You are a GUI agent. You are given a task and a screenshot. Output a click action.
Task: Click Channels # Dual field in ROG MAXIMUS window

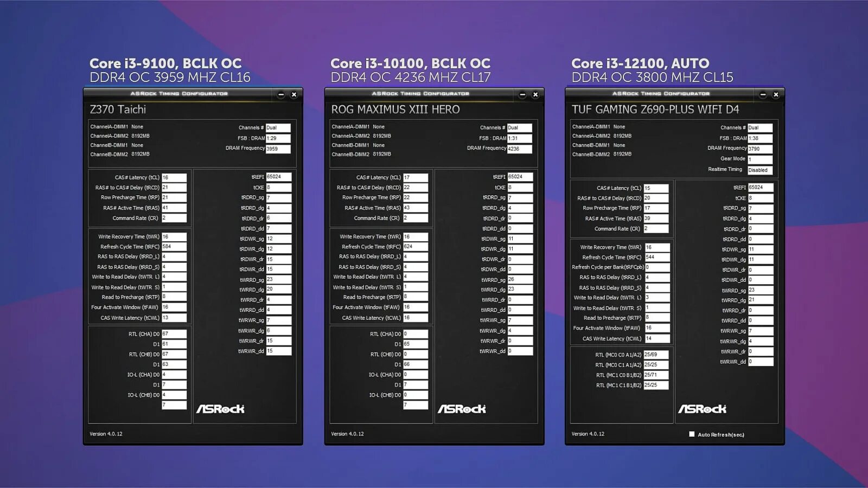pyautogui.click(x=520, y=128)
